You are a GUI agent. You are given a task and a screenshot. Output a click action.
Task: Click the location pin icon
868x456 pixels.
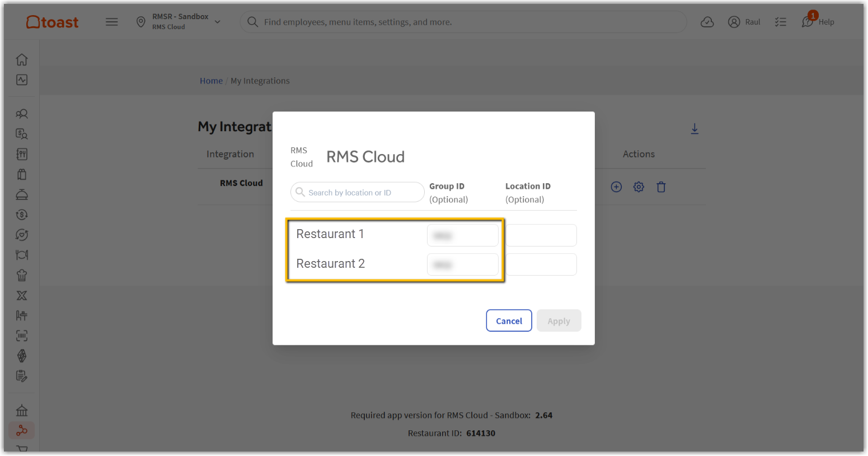click(x=141, y=22)
